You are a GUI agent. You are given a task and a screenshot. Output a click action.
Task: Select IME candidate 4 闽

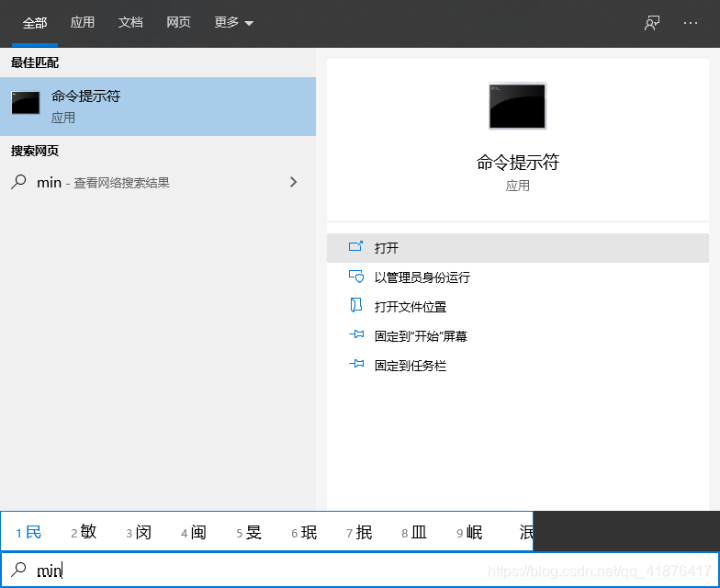(194, 533)
